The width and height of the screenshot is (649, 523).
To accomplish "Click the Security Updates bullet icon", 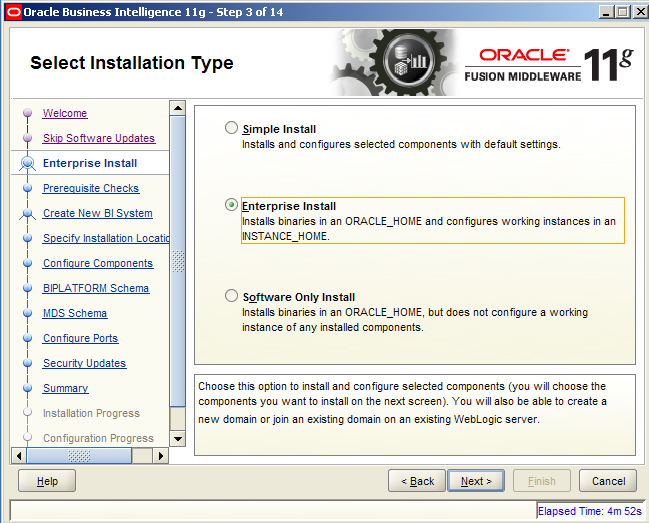I will click(28, 363).
